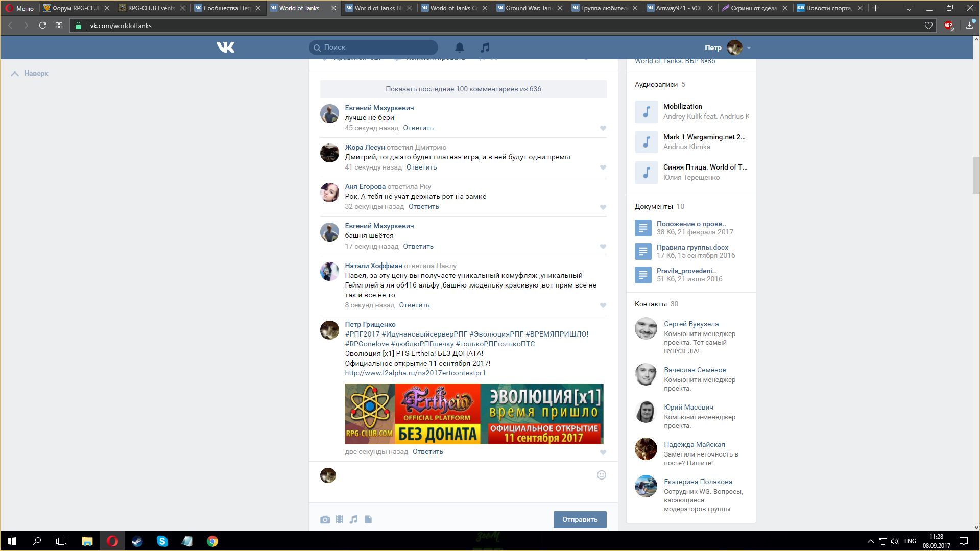
Task: Open Pravila_provedeni.. document icon
Action: point(643,275)
